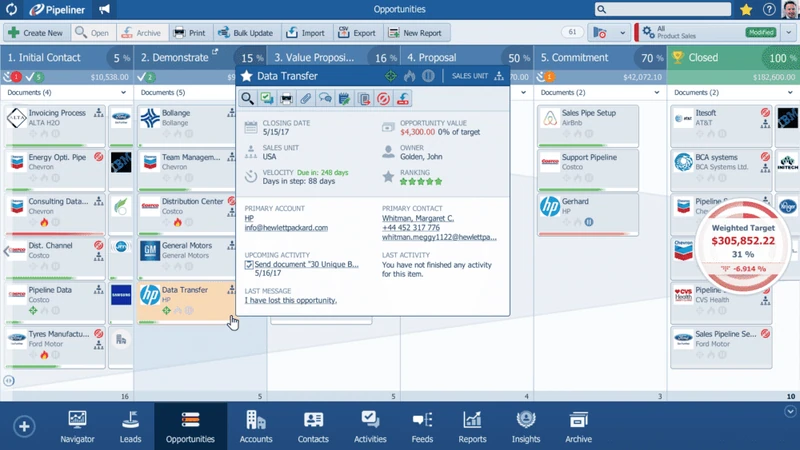Open dropdown arrow next to Modified badge

point(789,32)
